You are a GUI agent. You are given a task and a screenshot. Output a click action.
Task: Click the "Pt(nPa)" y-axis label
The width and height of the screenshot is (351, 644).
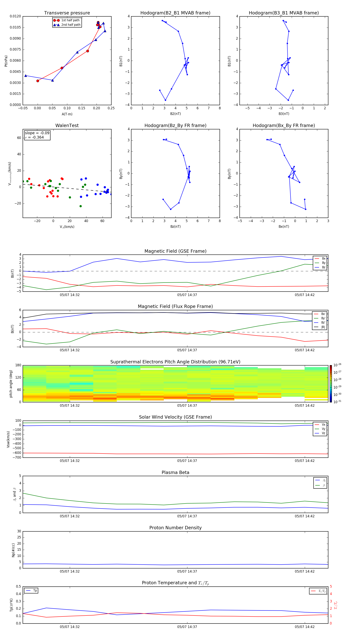(6, 61)
